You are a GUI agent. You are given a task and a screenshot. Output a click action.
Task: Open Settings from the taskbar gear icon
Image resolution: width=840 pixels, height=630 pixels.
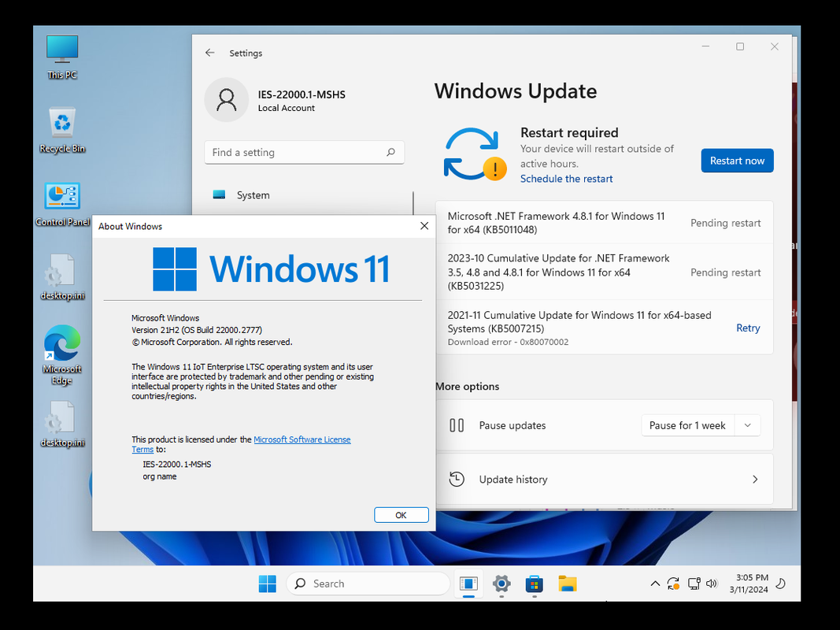tap(501, 584)
